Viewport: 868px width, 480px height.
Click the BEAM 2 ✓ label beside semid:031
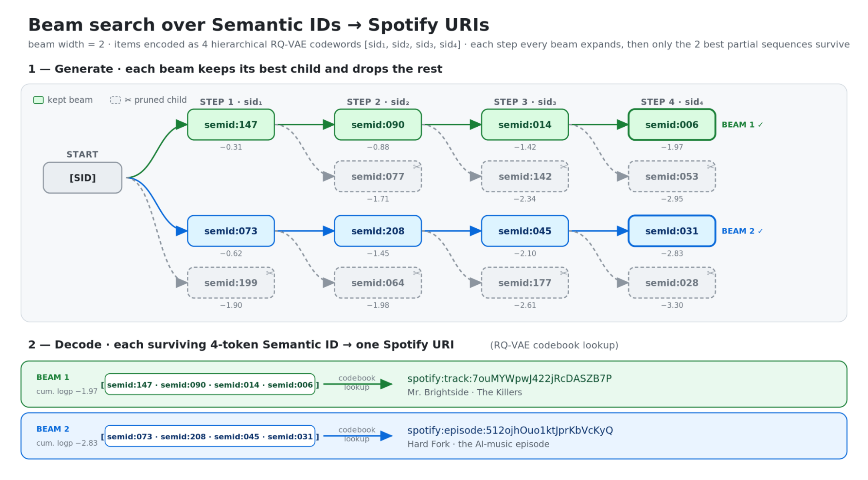742,231
